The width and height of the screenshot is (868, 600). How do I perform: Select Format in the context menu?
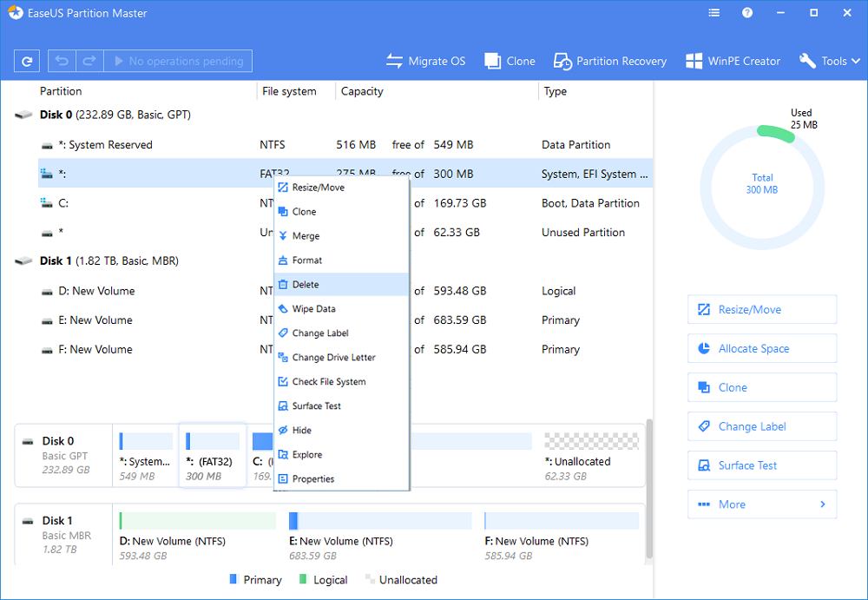[306, 260]
